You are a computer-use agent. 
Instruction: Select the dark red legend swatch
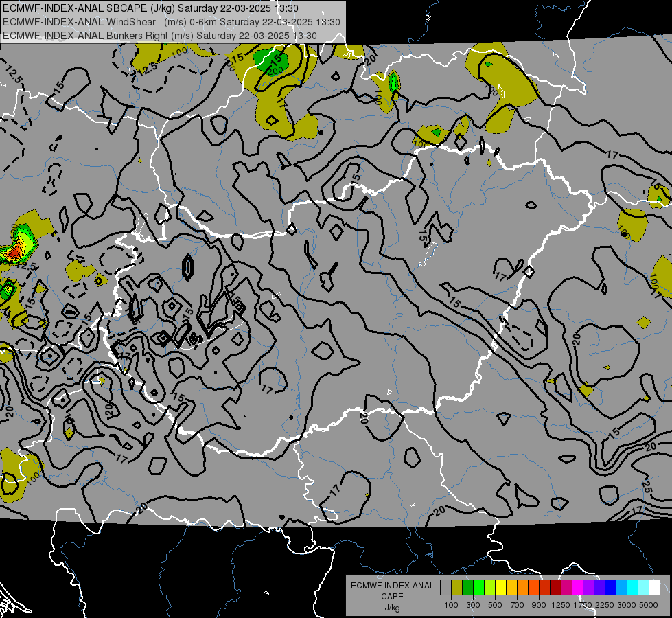pos(556,588)
